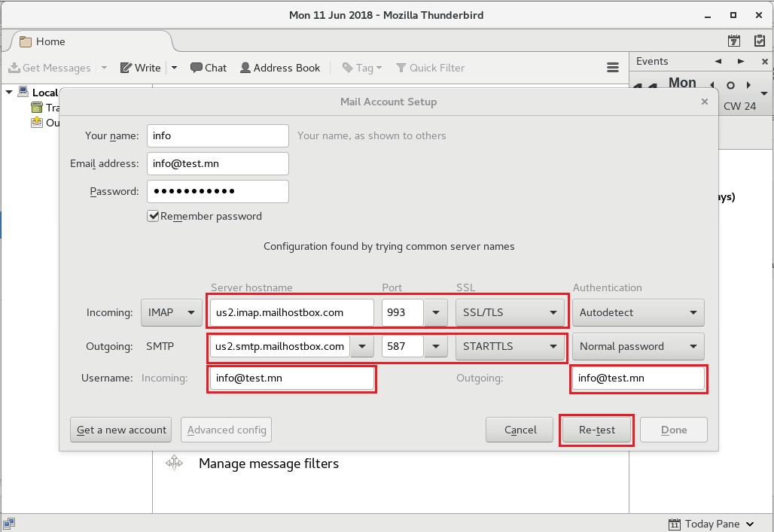Open the incoming Autodetect authentication dropdown

[638, 312]
